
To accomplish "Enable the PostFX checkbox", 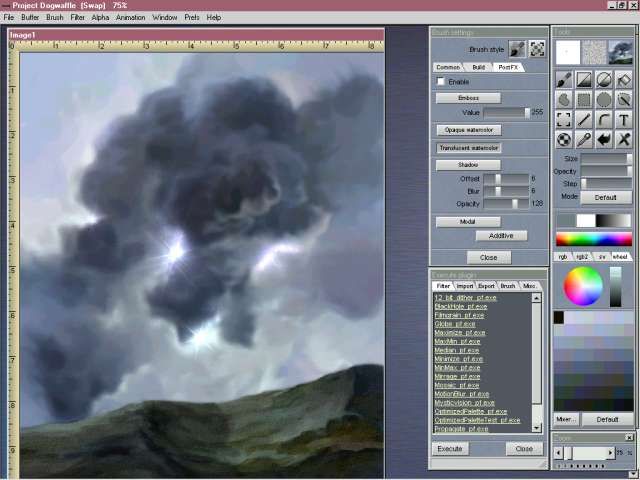I will coord(441,81).
